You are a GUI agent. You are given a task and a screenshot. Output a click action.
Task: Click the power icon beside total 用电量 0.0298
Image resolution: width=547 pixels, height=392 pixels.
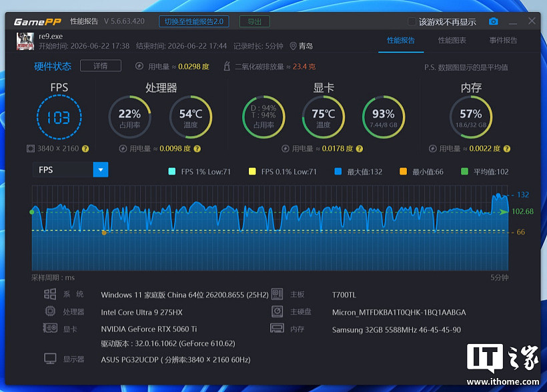pyautogui.click(x=139, y=66)
